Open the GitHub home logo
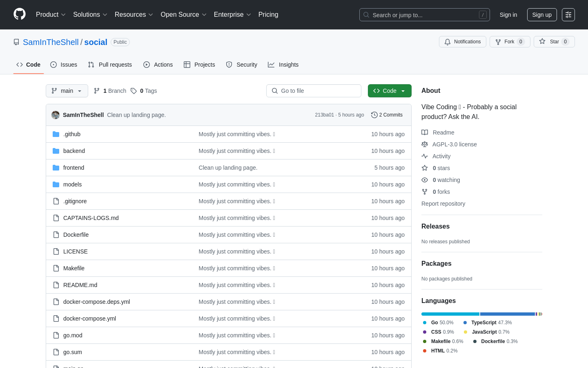The width and height of the screenshot is (588, 368). point(20,14)
